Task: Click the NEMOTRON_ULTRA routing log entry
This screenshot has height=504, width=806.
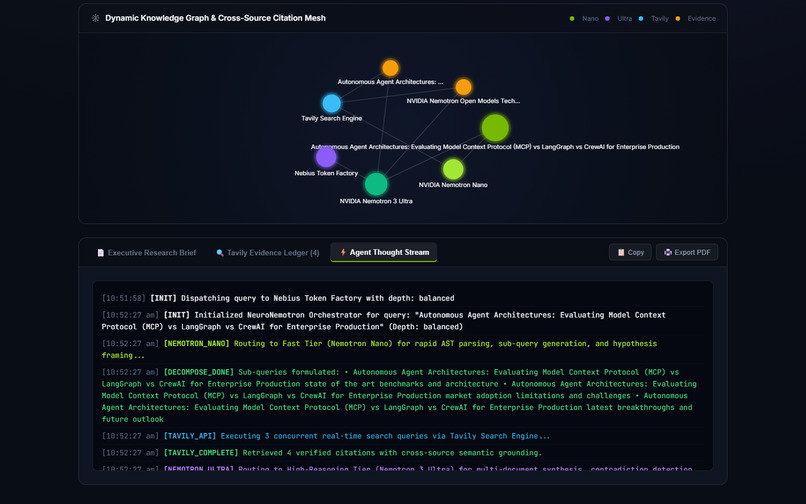Action: (402, 467)
